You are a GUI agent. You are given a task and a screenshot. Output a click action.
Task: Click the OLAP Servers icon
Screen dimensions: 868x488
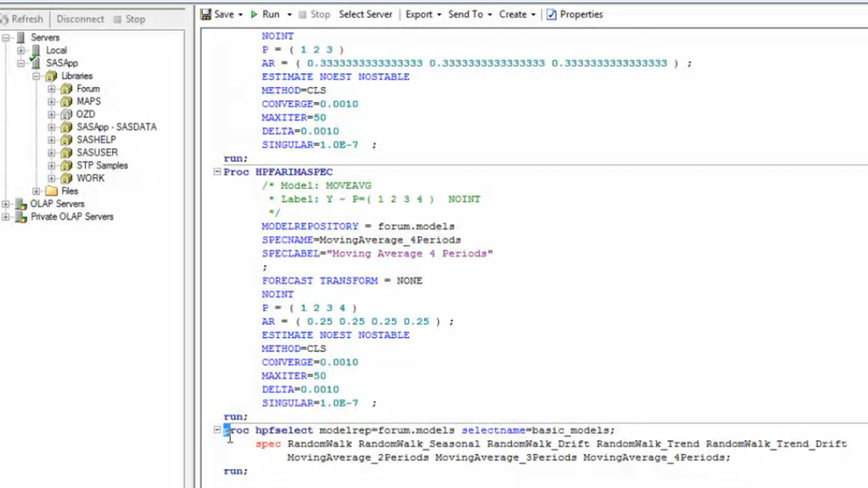[21, 204]
